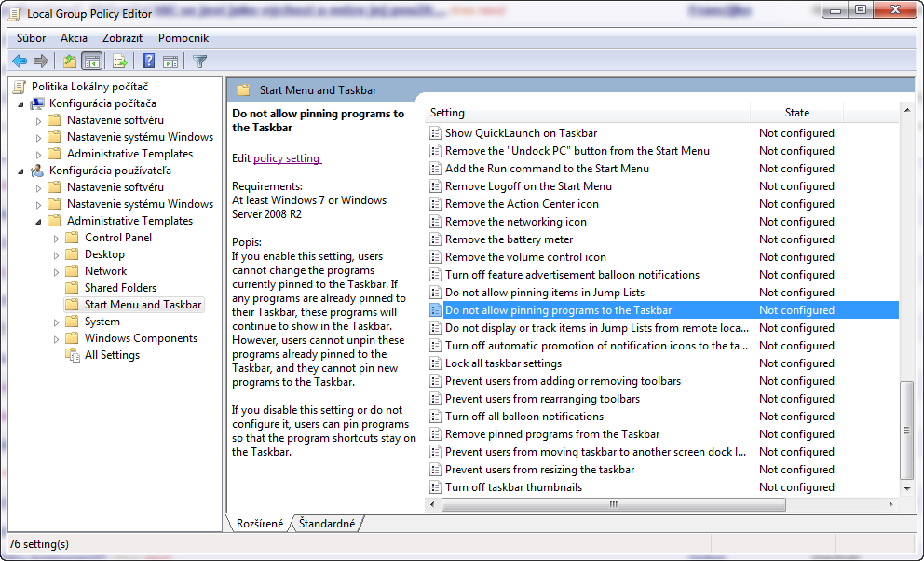The height and width of the screenshot is (561, 924).
Task: Click the Export List toolbar icon
Action: pos(120,61)
